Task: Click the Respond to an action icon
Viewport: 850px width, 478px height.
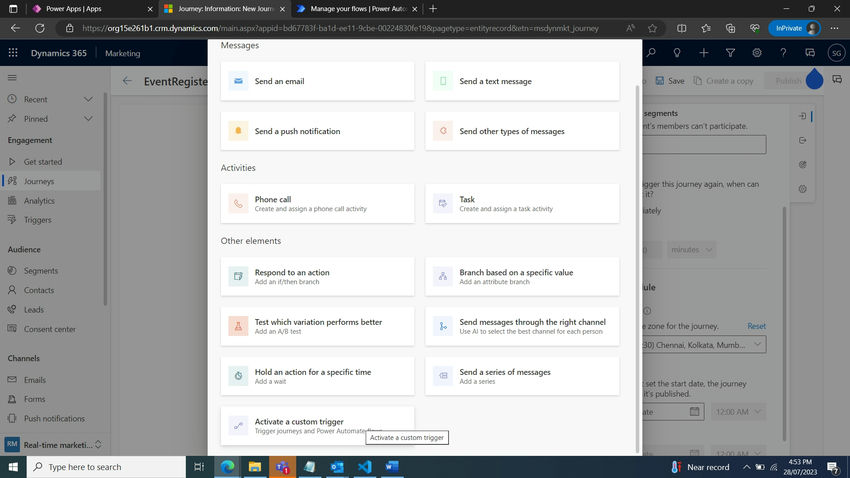Action: (238, 276)
